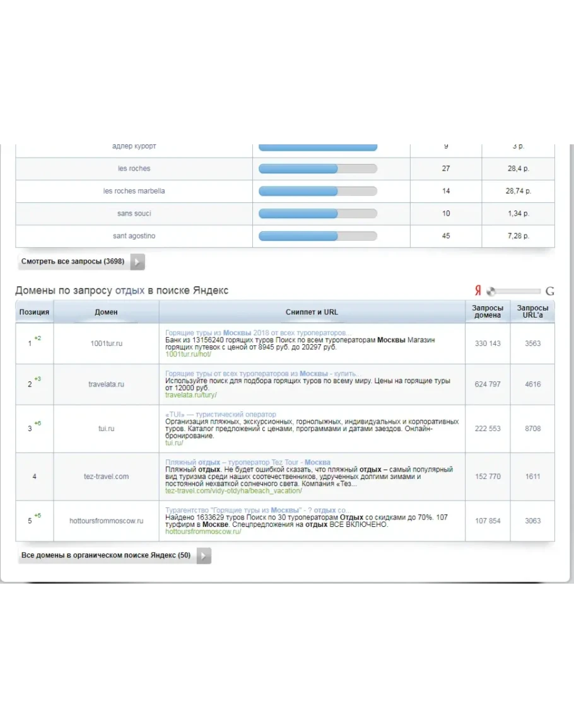
Task: Click the 'отдых' keyword link in heading
Action: pyautogui.click(x=130, y=291)
